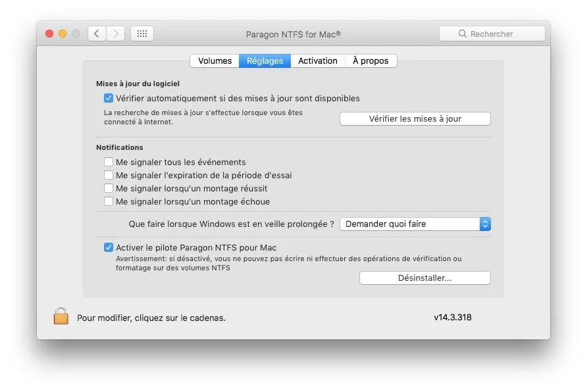Go forward with the right chevron arrow

tap(116, 34)
